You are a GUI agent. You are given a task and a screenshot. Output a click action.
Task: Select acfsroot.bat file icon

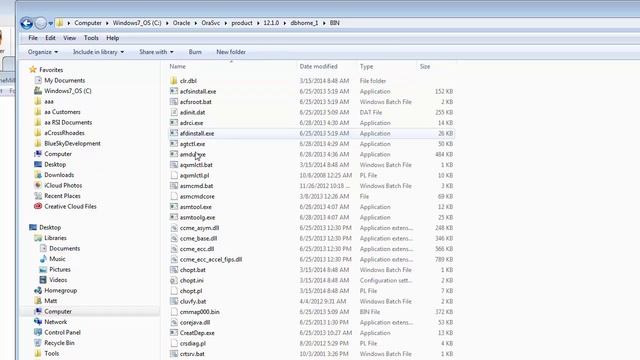tap(174, 102)
